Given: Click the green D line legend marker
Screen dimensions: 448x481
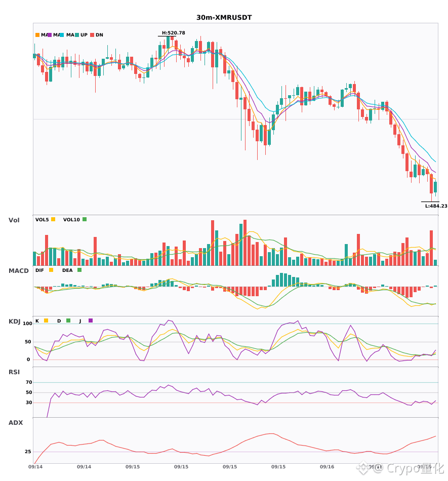Looking at the screenshot, I should click(68, 320).
